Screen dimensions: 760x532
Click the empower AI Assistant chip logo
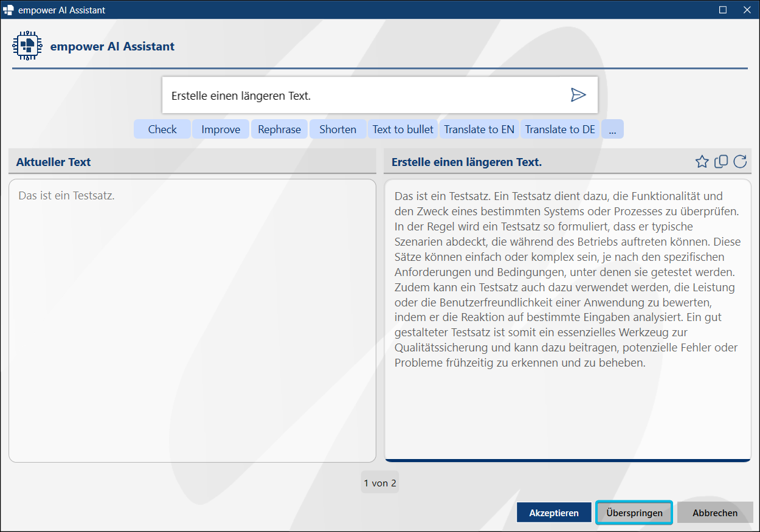(27, 46)
